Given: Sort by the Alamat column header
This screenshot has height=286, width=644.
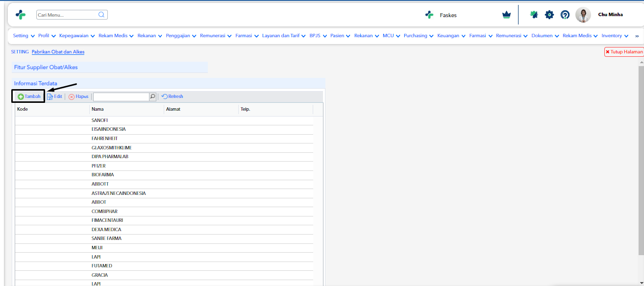Looking at the screenshot, I should (201, 109).
